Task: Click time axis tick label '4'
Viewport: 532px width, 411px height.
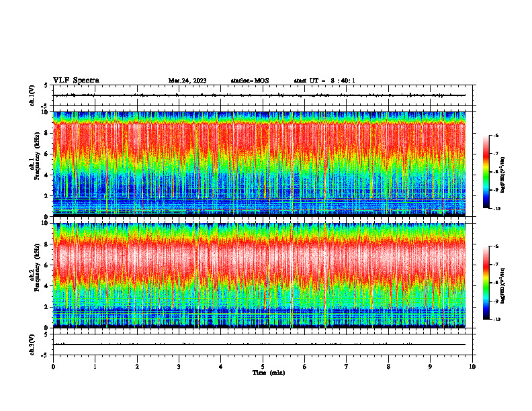Action: point(221,367)
